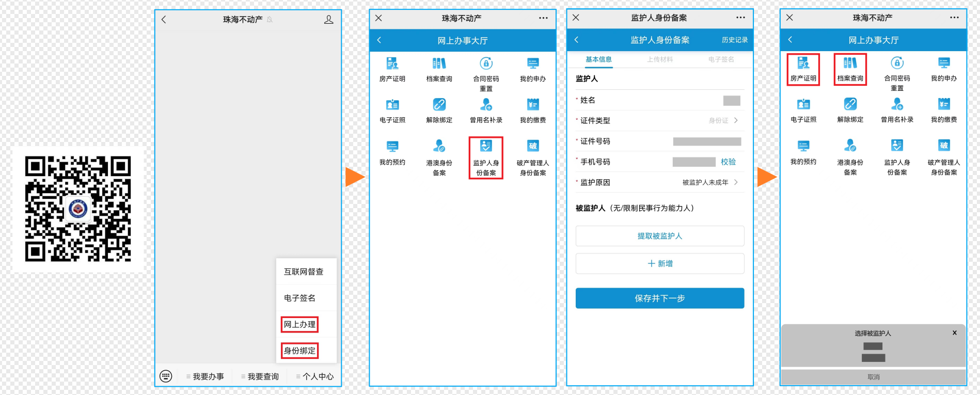
Task: Expand the 证件类型 selector
Action: point(723,120)
